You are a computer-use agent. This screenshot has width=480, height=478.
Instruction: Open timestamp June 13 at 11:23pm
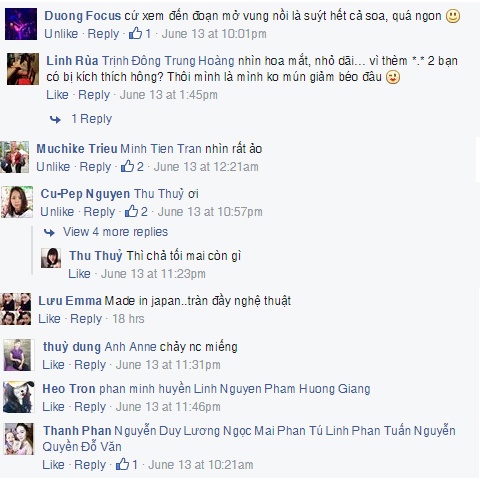pos(153,274)
